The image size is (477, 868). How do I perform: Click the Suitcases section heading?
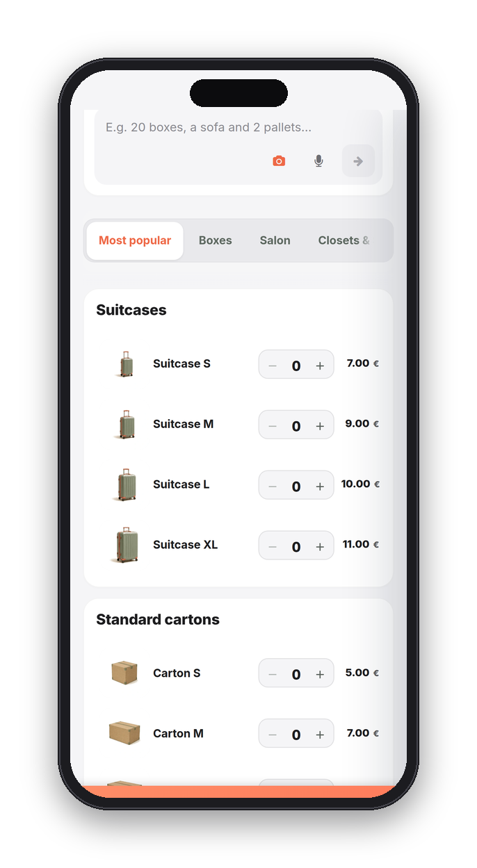click(131, 311)
